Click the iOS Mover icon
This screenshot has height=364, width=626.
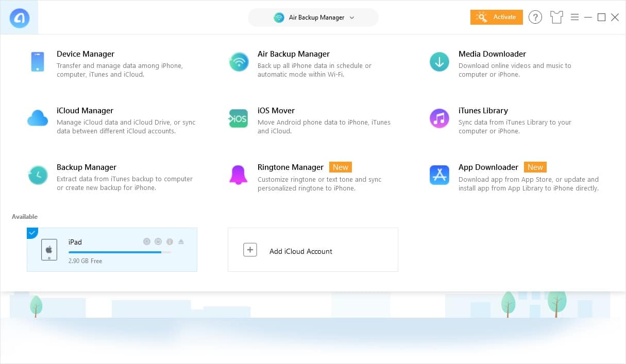point(239,118)
